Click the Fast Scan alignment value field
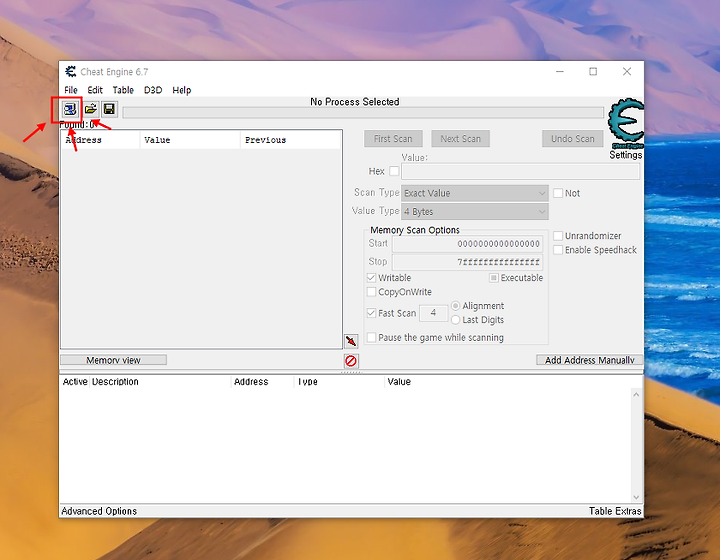720x560 pixels. pos(433,313)
